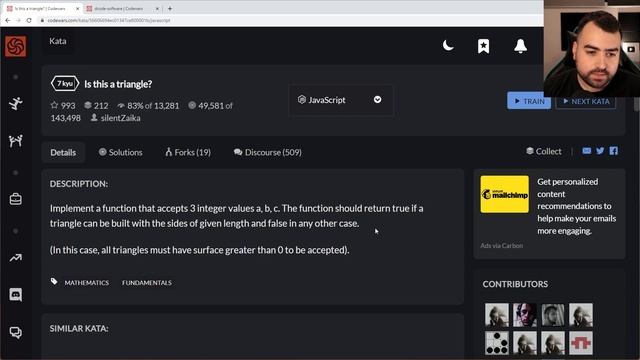Open the Practice running figure sidebar icon
Screen dimensions: 640x360
point(16,104)
